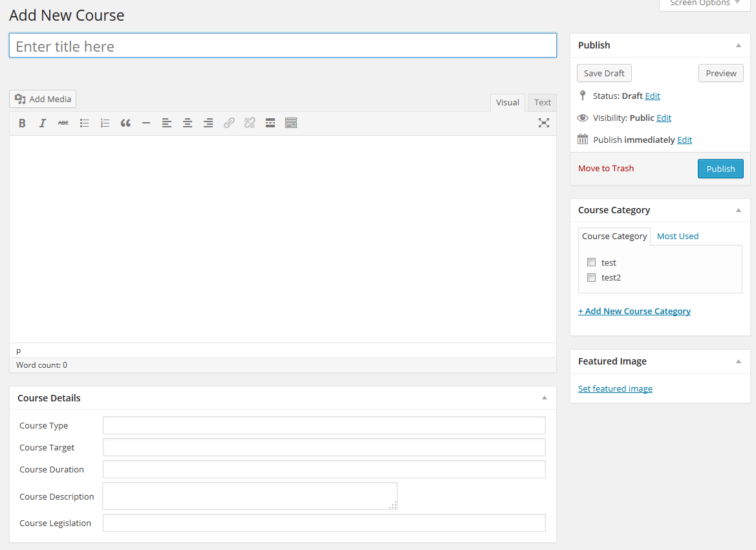Check the test2 category checkbox
Viewport: 756px width, 550px height.
click(591, 277)
